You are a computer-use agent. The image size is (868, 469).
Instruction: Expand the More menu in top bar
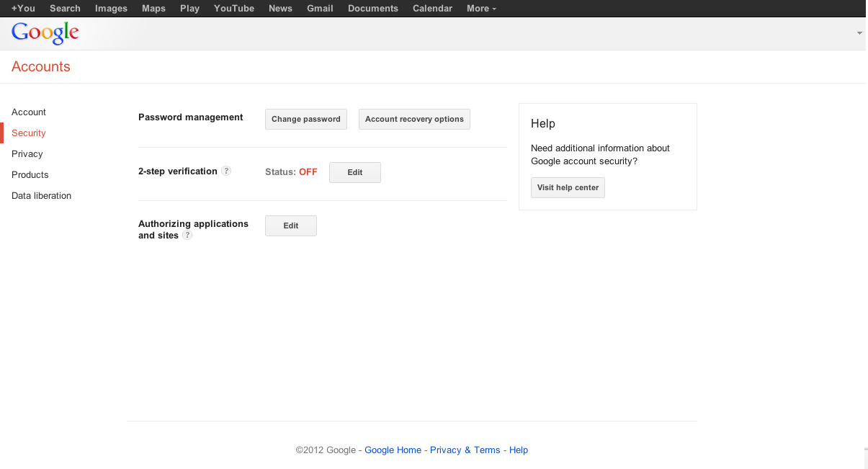click(x=481, y=9)
